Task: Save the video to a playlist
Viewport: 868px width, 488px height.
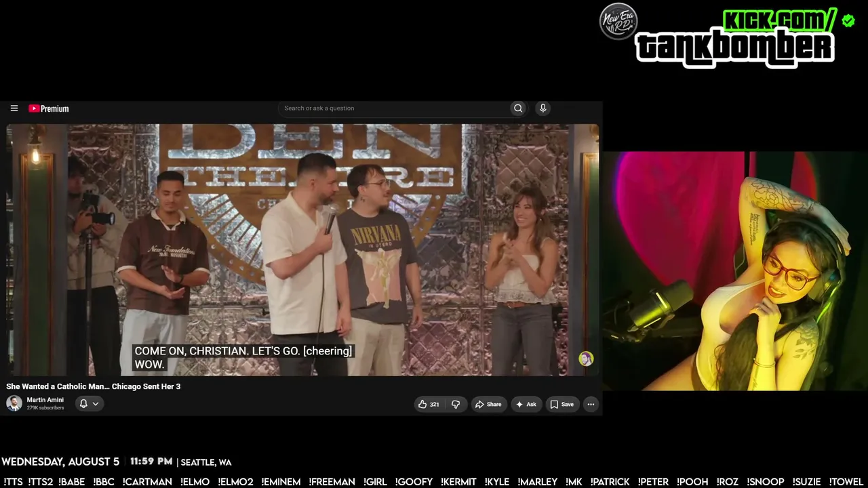Action: (562, 405)
